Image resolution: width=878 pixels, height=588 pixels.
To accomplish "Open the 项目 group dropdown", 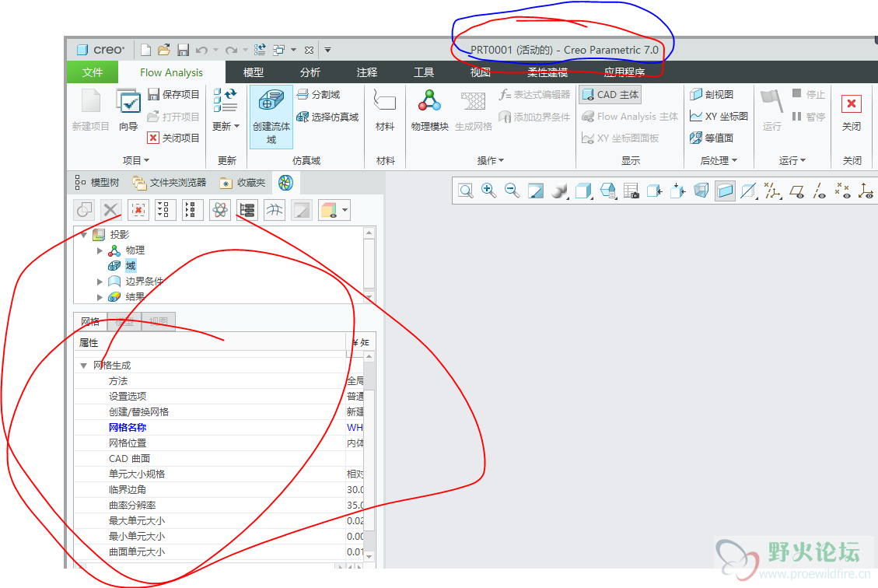I will click(136, 161).
